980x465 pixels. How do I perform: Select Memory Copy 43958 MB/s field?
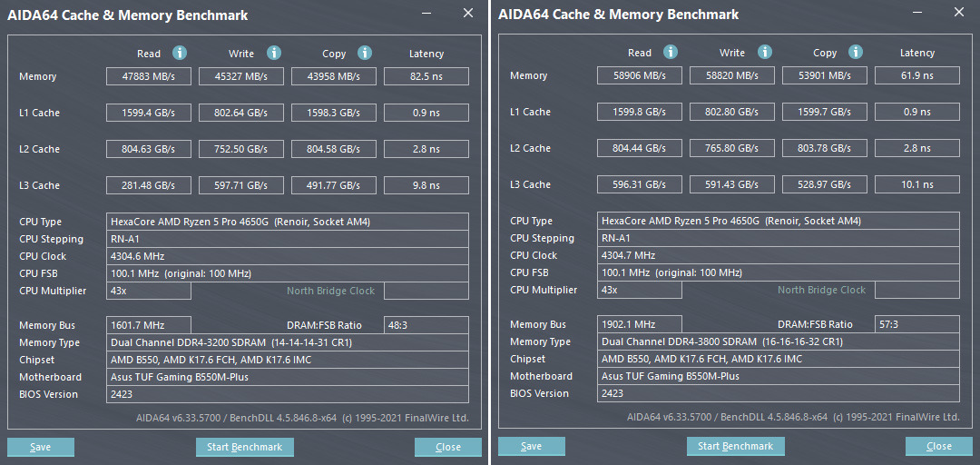tap(334, 76)
